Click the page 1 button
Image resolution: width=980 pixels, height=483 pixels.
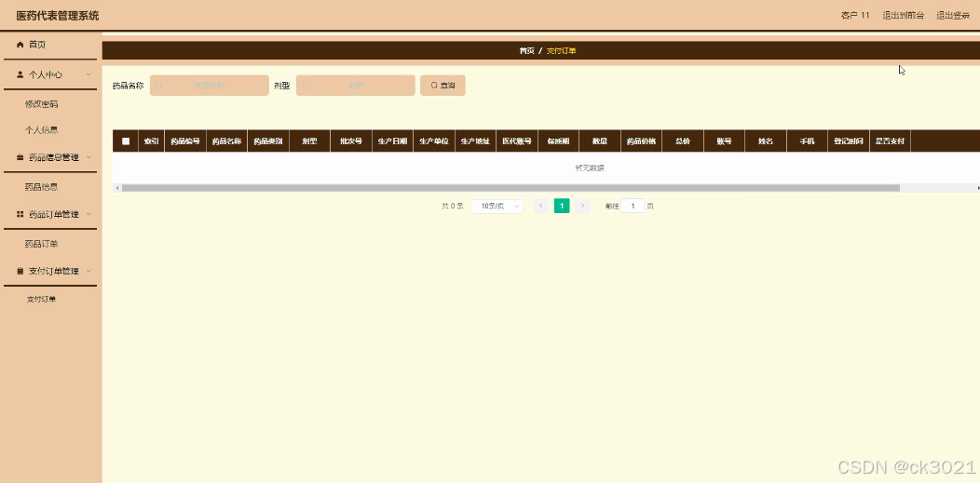click(x=562, y=206)
